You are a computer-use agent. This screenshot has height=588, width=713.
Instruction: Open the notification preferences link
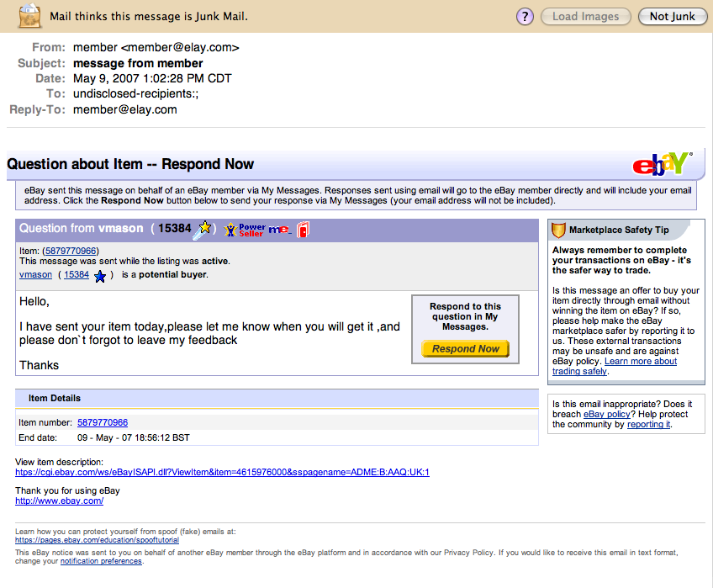tap(101, 560)
